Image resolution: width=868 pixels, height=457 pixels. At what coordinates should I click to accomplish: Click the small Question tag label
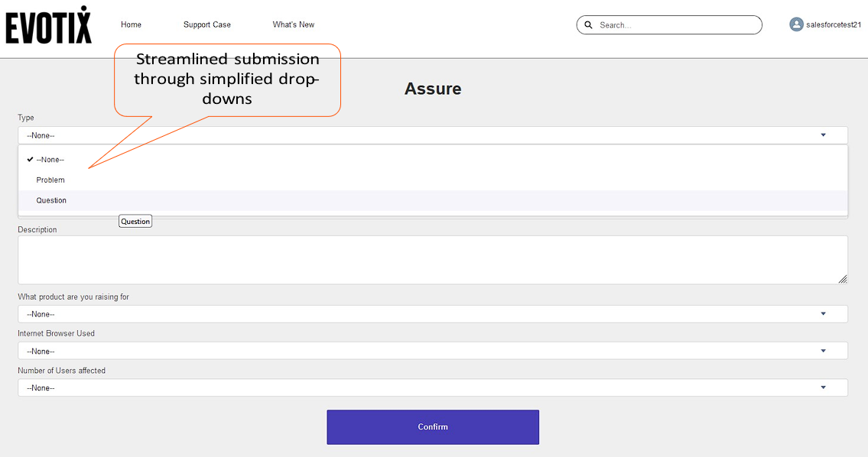(x=135, y=221)
